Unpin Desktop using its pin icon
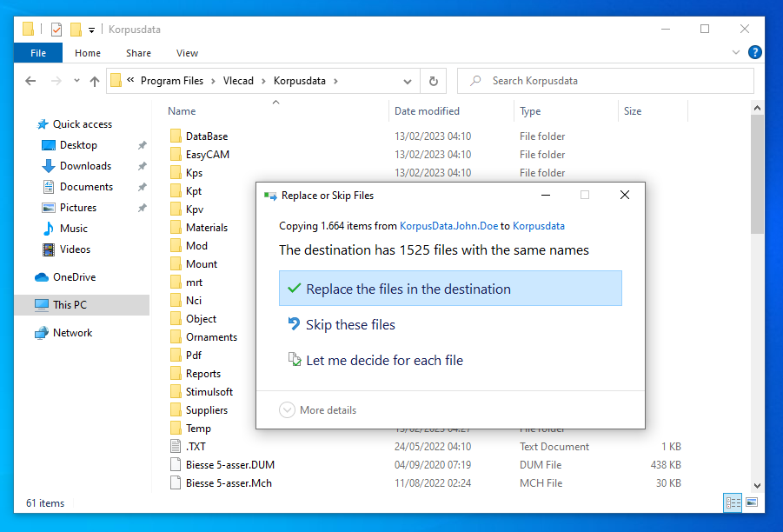 (143, 145)
